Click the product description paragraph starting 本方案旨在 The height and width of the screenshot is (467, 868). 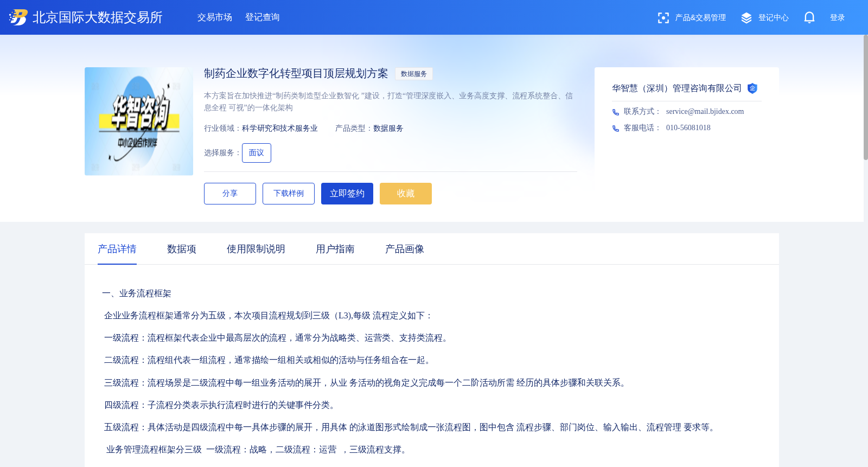[388, 102]
